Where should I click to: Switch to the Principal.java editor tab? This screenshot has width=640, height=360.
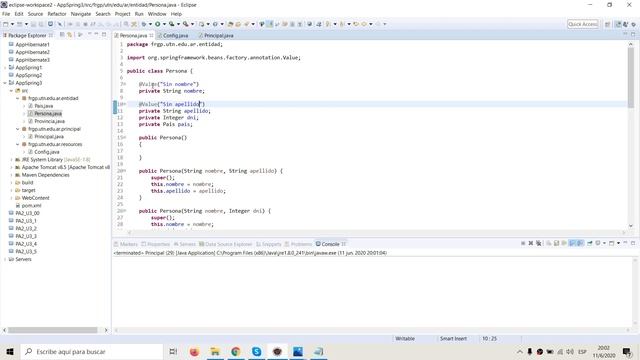pos(219,36)
